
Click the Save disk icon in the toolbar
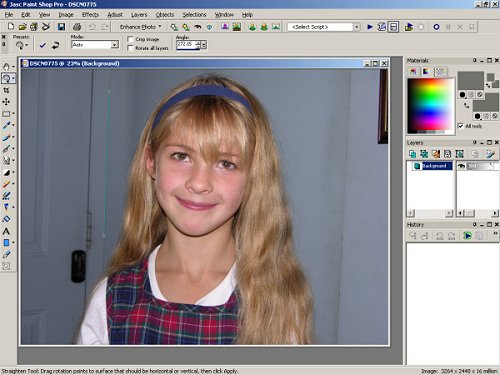[61, 27]
